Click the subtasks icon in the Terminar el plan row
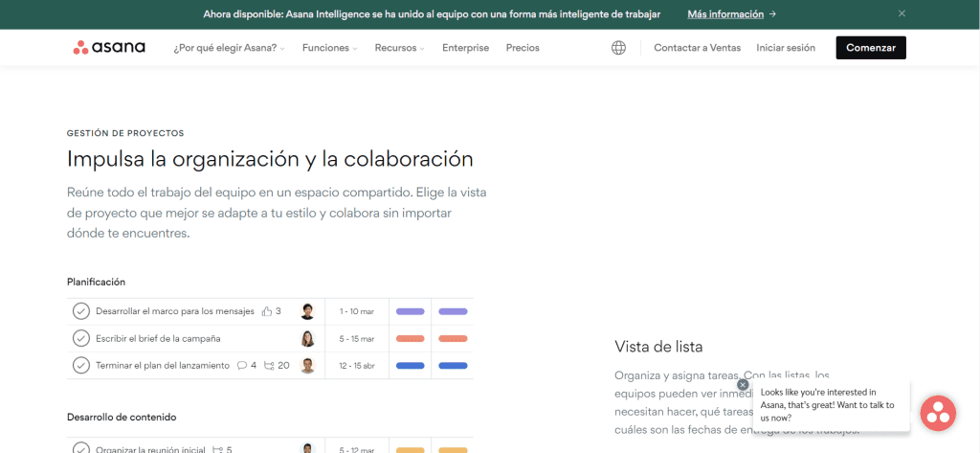 [269, 366]
